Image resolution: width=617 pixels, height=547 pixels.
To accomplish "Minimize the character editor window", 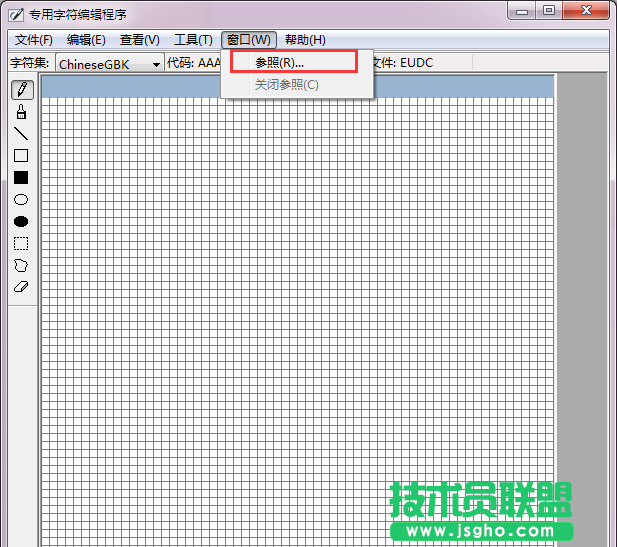I will (x=522, y=11).
